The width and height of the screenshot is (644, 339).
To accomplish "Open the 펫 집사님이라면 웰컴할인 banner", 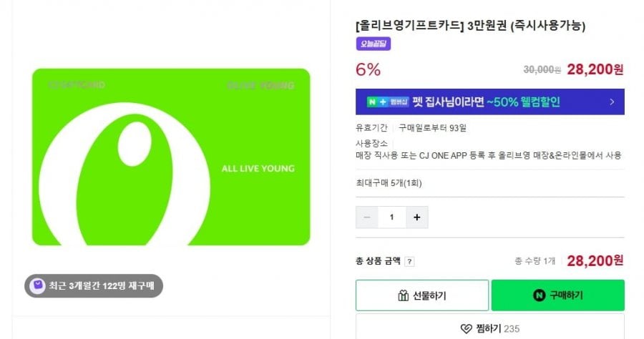I will coord(487,102).
